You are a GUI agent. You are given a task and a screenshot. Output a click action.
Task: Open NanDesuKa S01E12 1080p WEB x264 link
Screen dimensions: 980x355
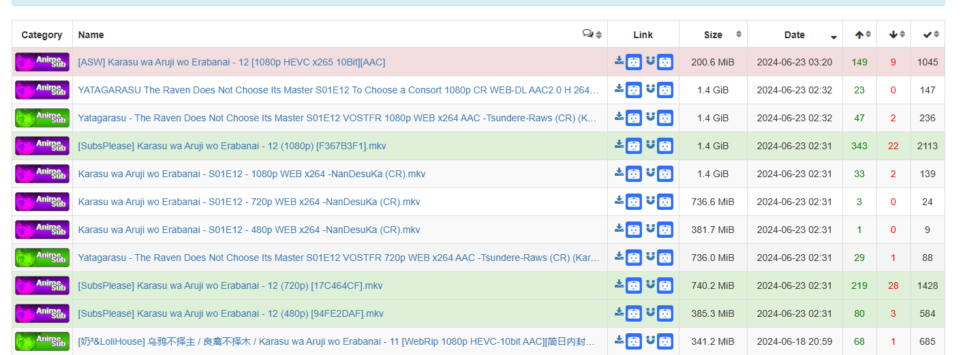[251, 174]
